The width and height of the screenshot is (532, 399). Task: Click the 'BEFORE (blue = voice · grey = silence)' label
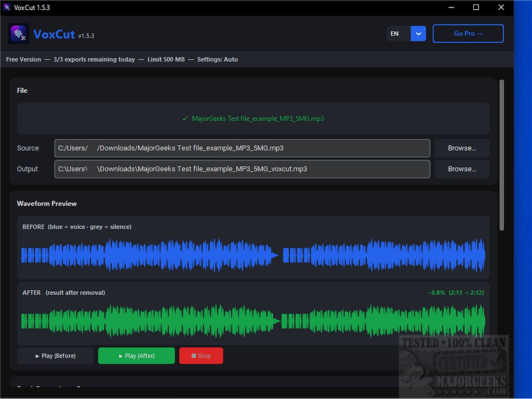[x=77, y=227]
